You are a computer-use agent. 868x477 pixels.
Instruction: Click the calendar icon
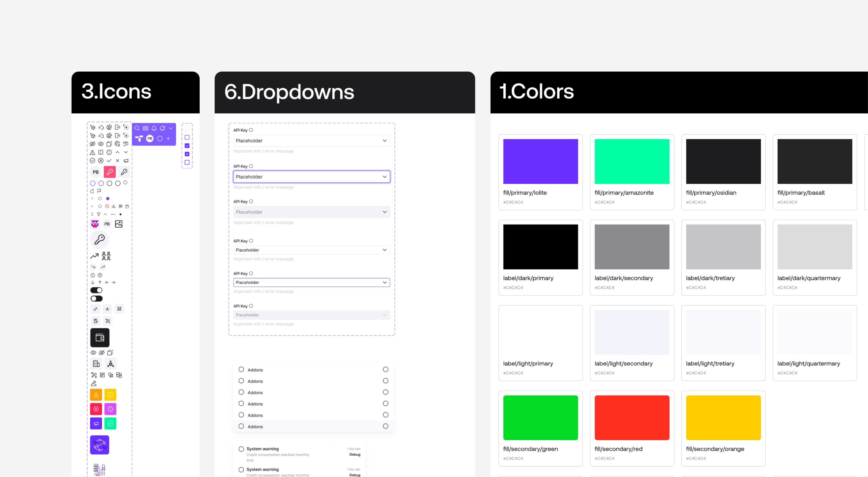(127, 206)
